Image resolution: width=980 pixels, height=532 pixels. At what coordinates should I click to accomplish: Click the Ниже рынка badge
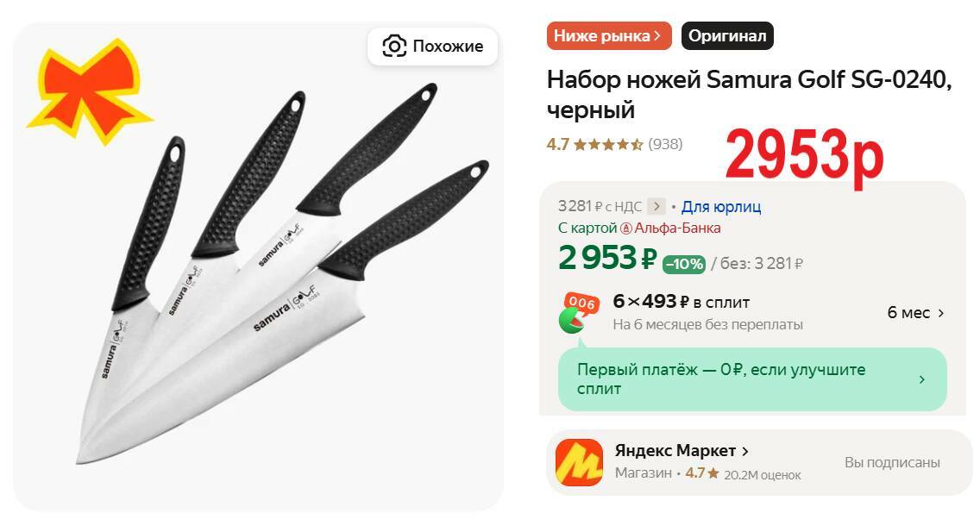pyautogui.click(x=609, y=36)
